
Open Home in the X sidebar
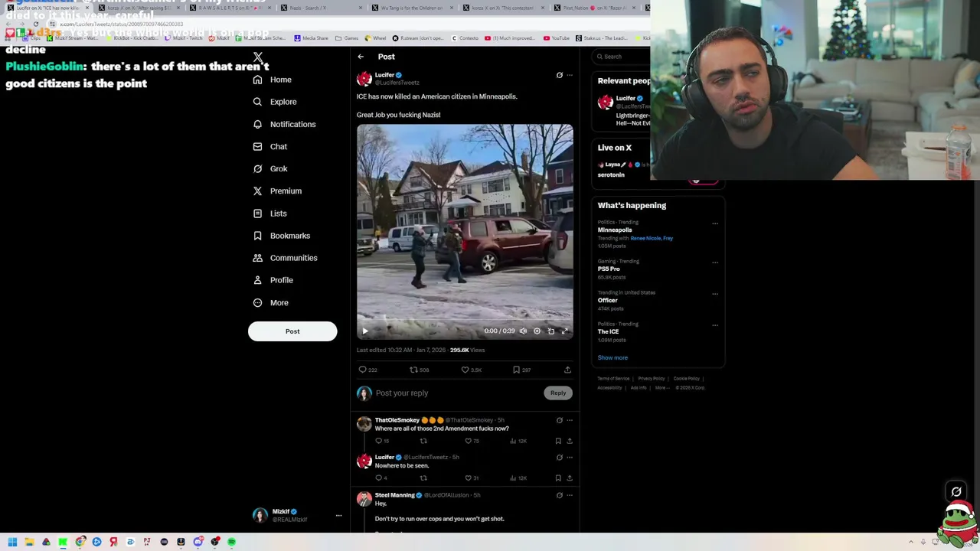click(273, 80)
